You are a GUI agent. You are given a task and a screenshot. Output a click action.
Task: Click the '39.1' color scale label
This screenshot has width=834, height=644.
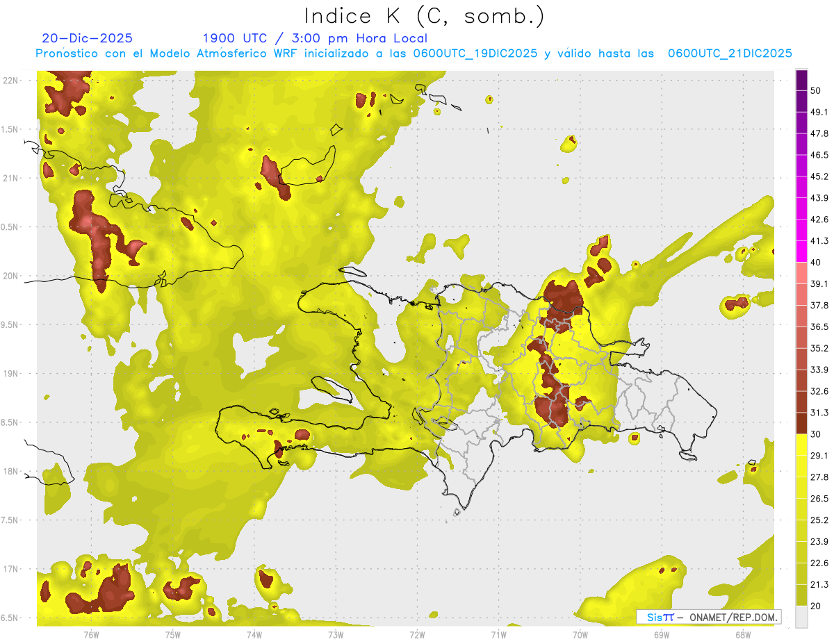(819, 283)
